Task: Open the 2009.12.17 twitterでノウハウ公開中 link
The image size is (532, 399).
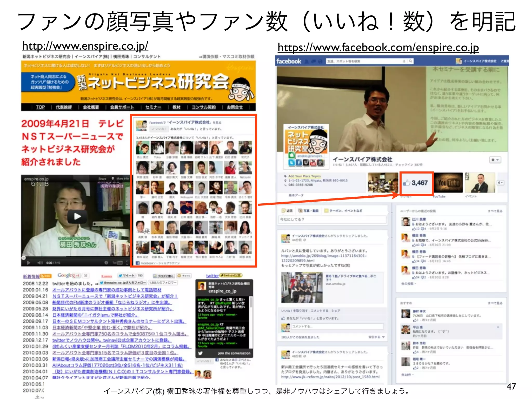Action: (112, 340)
